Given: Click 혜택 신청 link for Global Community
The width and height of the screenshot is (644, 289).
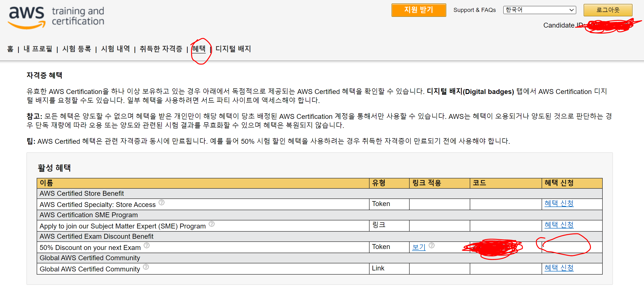Looking at the screenshot, I should point(559,268).
